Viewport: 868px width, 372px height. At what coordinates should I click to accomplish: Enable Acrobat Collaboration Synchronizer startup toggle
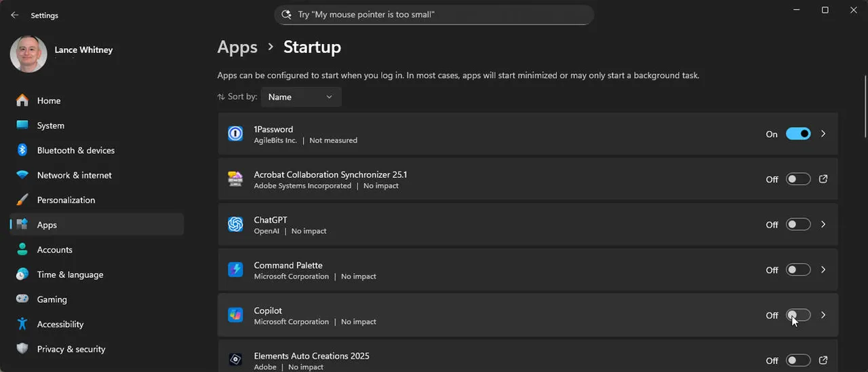click(798, 179)
